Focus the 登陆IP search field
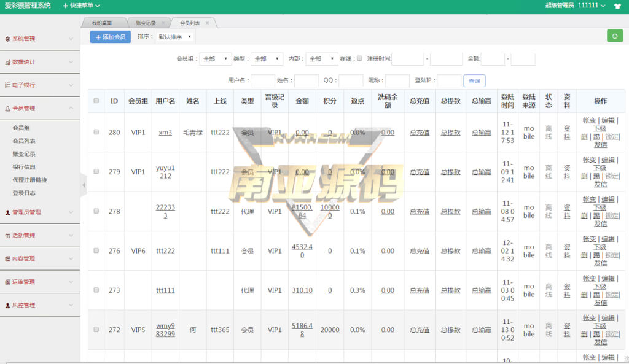The width and height of the screenshot is (629, 364). point(449,80)
